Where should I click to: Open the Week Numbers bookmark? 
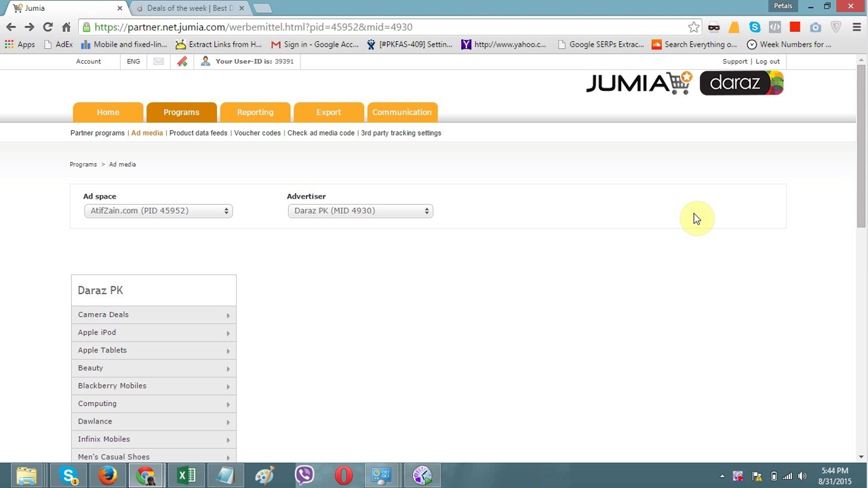tap(789, 45)
